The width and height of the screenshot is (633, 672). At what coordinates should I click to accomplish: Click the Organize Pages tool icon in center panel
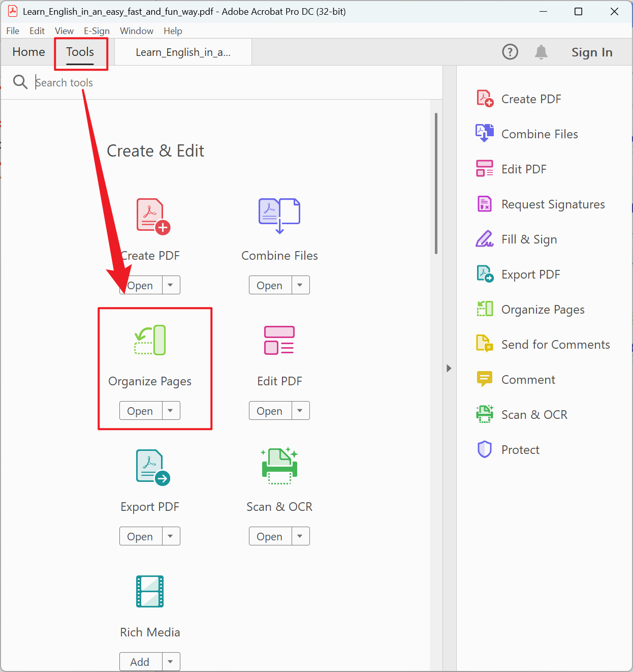point(150,340)
